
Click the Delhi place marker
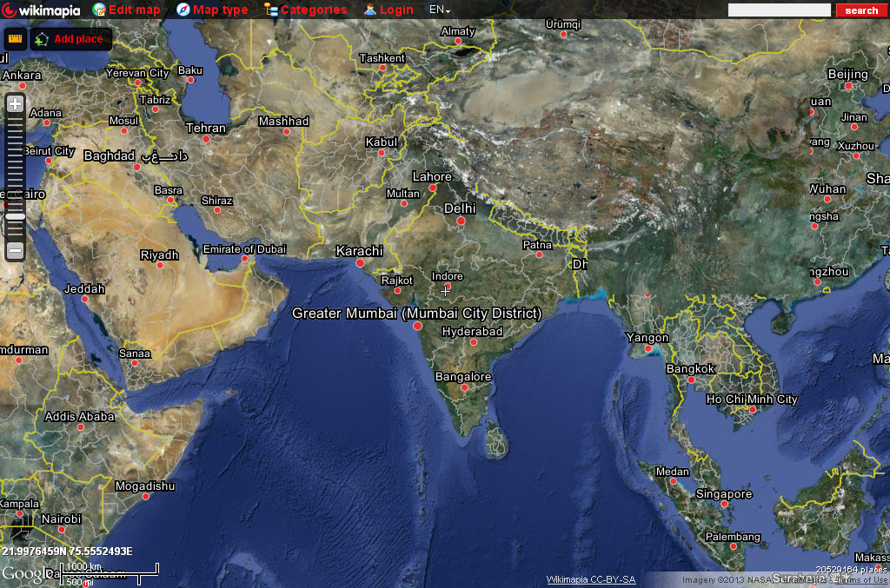click(460, 222)
